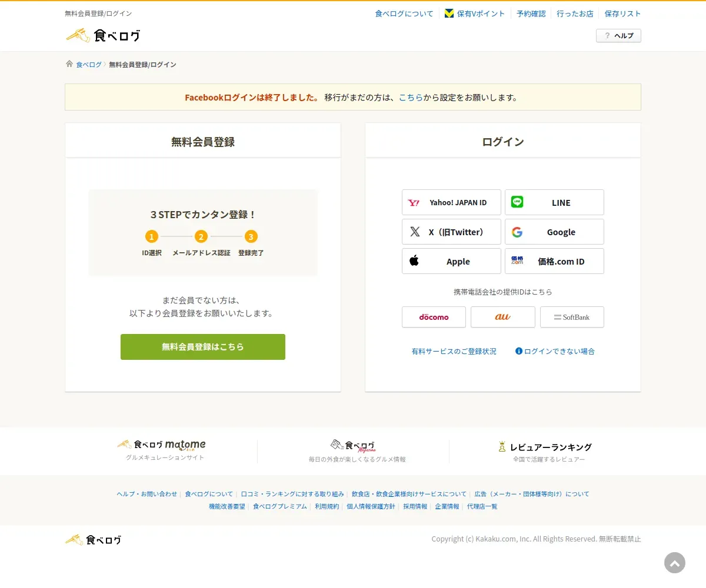Screen dimensions: 706x588
Task: Log in with the Apple button
Action: point(451,261)
